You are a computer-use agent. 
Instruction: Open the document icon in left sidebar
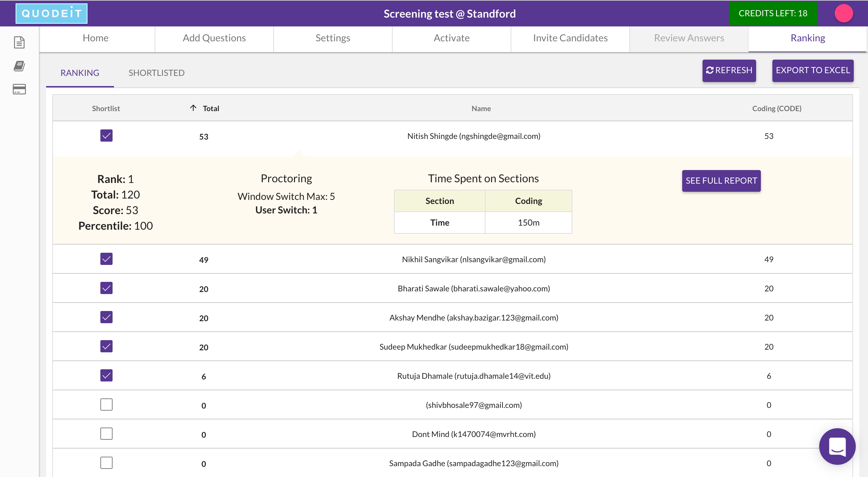click(19, 43)
